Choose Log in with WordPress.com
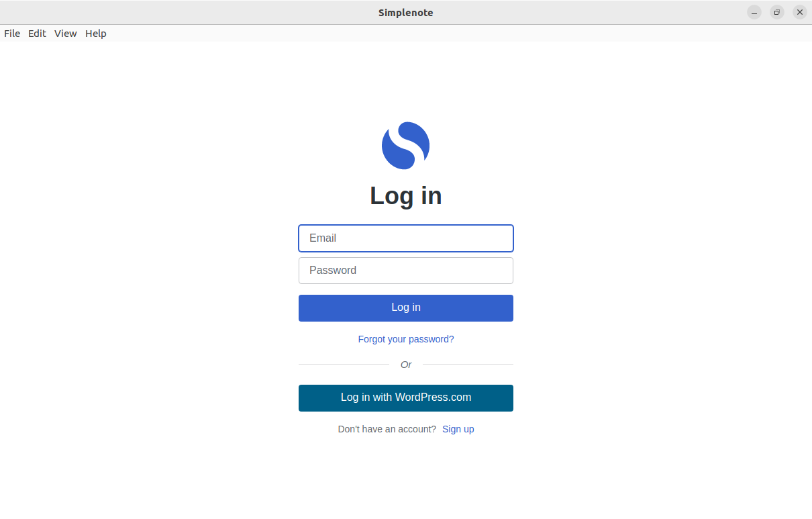Image resolution: width=812 pixels, height=519 pixels. tap(406, 398)
